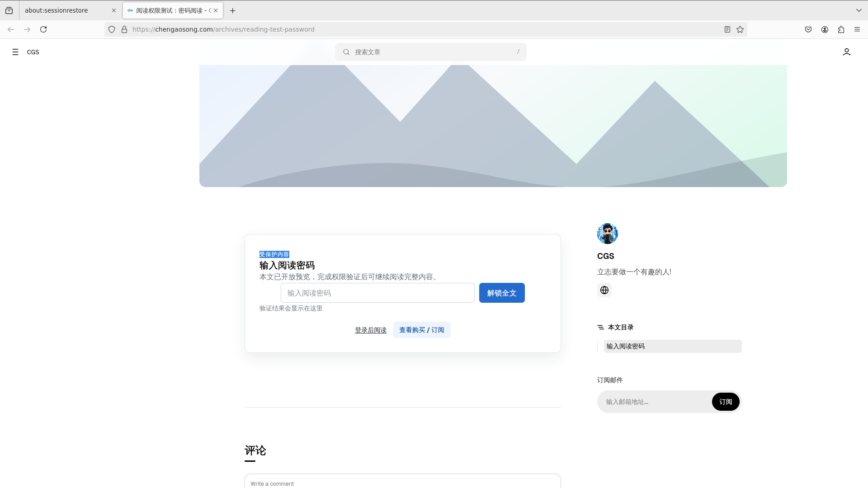The image size is (868, 488).
Task: Open Save to Pocket icon
Action: click(808, 29)
